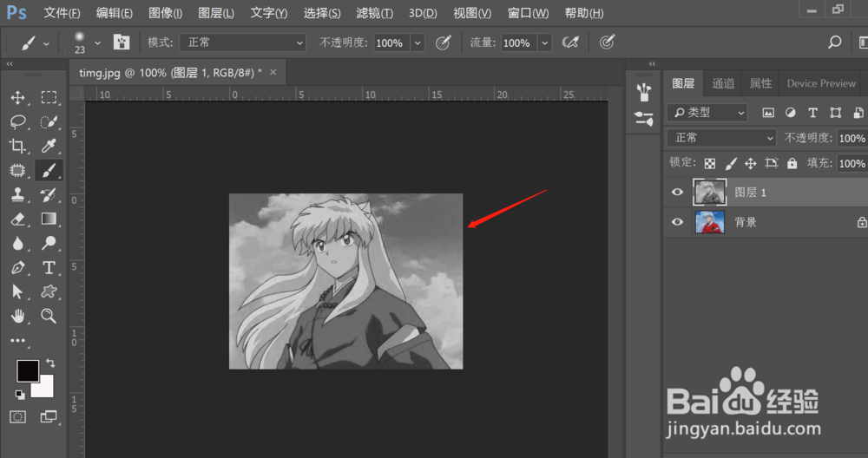This screenshot has width=868, height=458.
Task: Select the Brush tool in toolbox
Action: coord(49,170)
